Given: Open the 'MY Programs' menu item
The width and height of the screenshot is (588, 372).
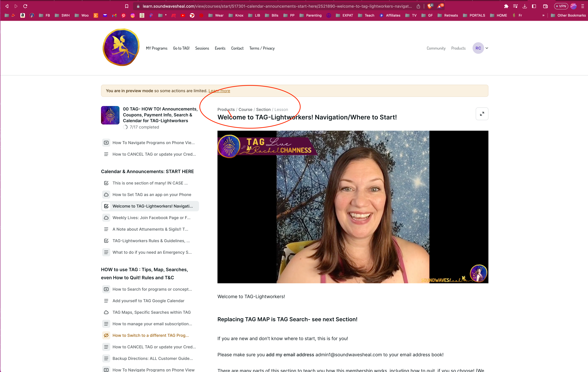Looking at the screenshot, I should point(157,48).
